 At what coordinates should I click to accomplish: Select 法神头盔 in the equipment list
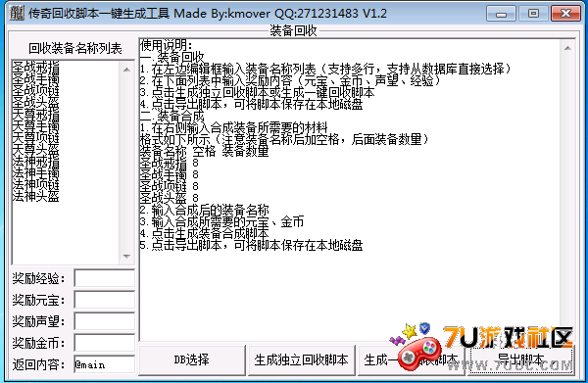coord(35,196)
